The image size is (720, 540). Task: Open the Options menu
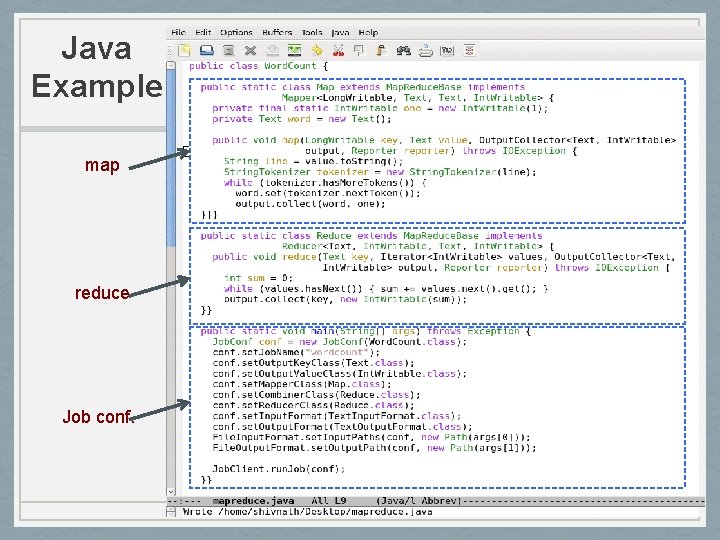[236, 33]
